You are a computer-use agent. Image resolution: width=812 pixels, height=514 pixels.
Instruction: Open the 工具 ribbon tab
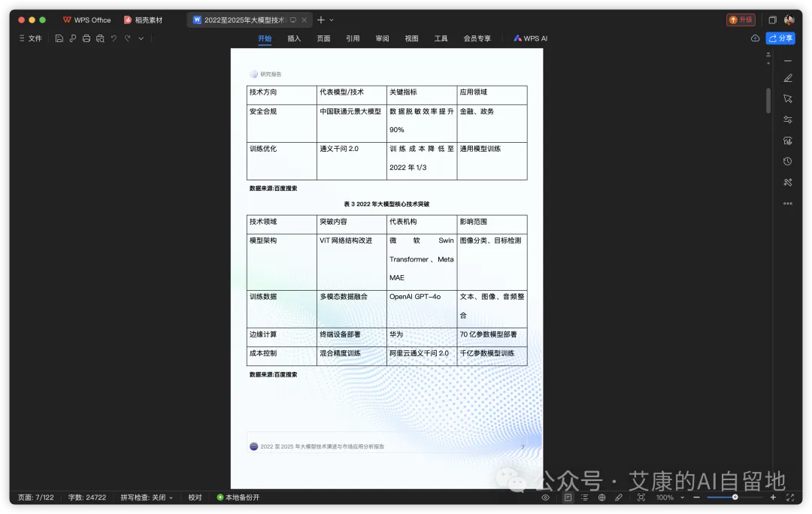coord(441,38)
